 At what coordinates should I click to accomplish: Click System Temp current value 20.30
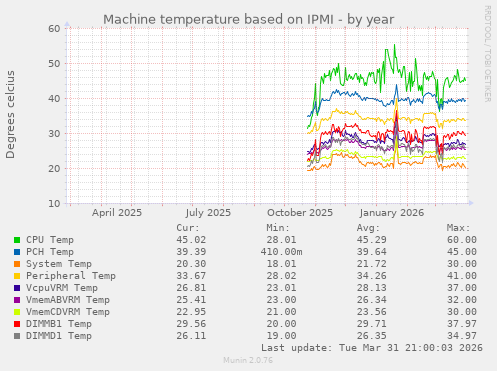191,264
